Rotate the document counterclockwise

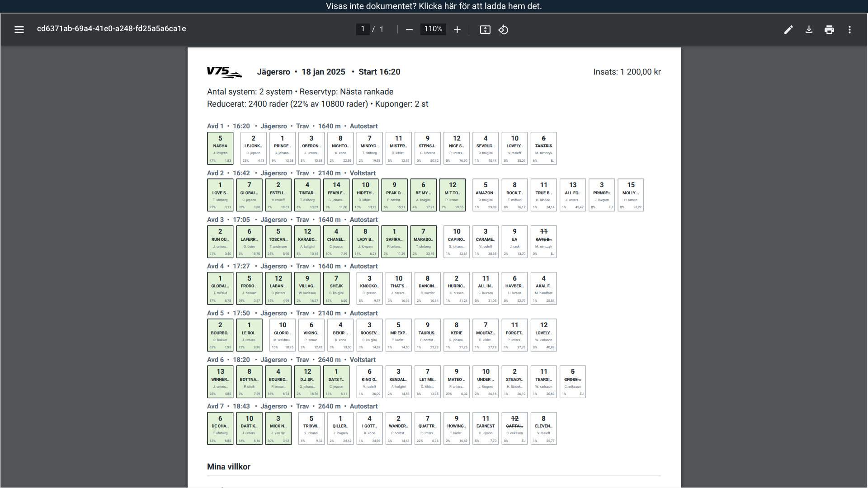pos(503,29)
